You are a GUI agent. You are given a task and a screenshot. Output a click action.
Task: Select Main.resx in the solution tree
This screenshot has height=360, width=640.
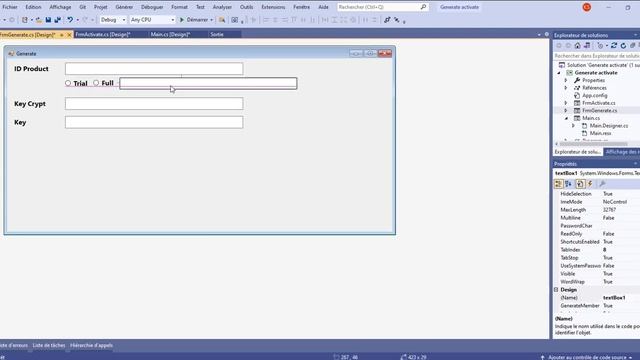click(600, 133)
